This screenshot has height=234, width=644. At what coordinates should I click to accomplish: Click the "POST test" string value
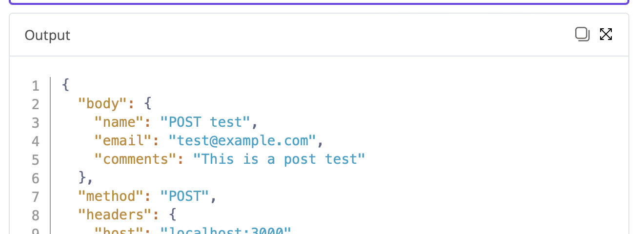tap(205, 122)
